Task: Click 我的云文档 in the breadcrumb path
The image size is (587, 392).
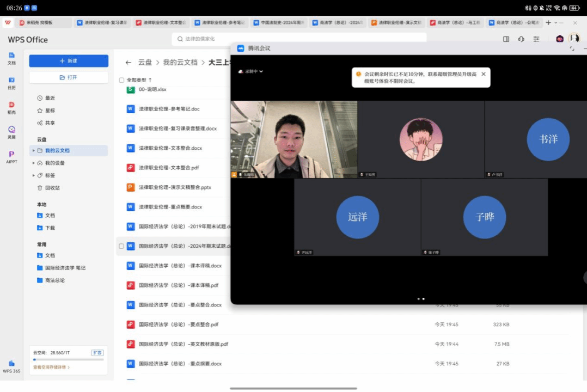Action: [180, 63]
